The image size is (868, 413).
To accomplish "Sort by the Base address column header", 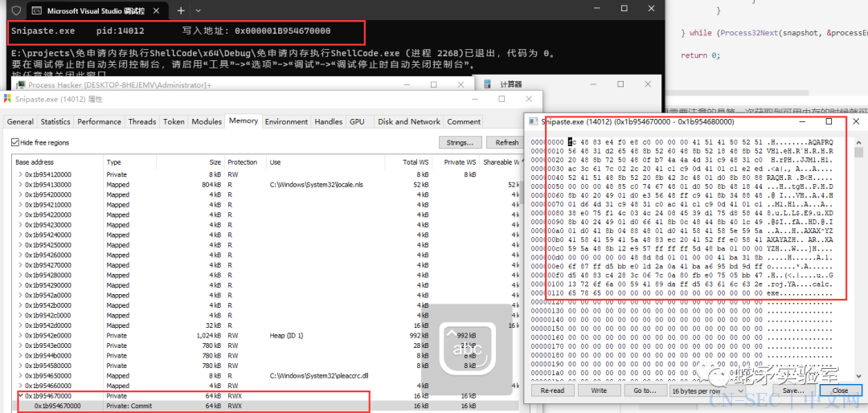I will [x=58, y=162].
